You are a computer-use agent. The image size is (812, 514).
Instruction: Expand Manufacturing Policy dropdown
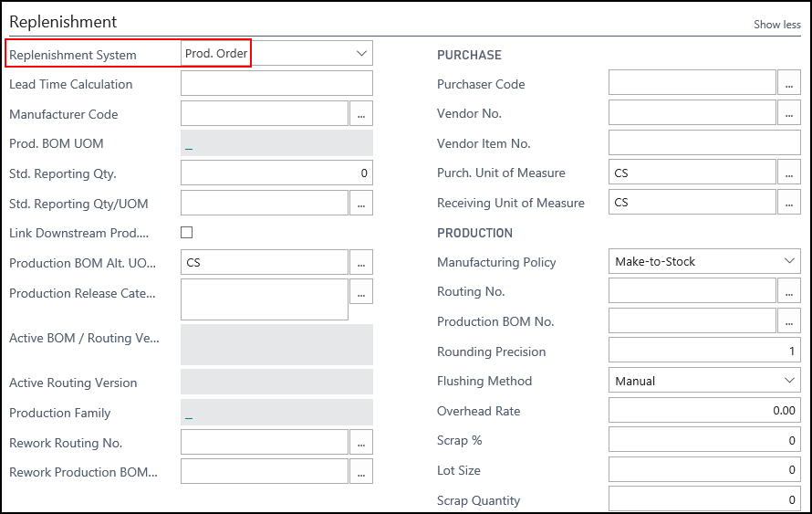(x=789, y=261)
